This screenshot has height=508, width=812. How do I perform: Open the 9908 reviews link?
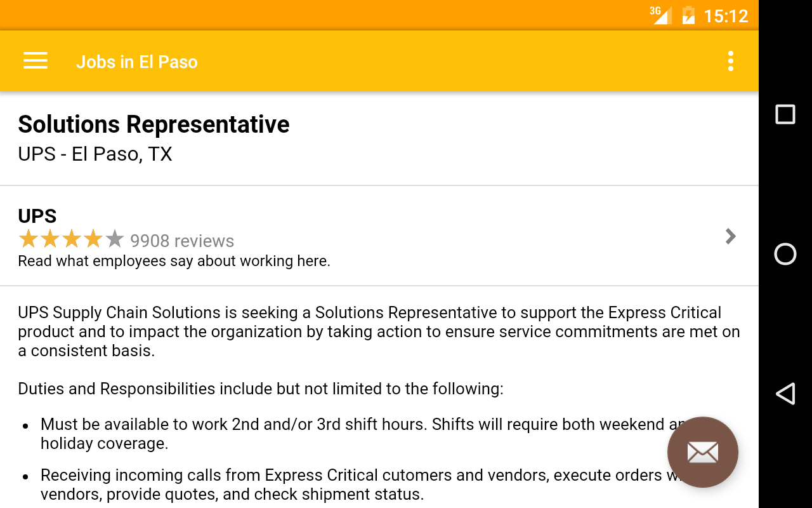182,241
